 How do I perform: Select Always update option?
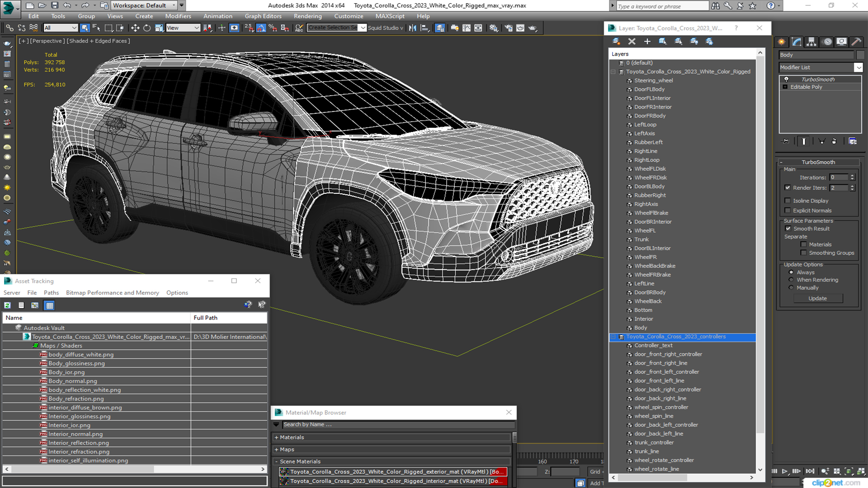pyautogui.click(x=791, y=272)
